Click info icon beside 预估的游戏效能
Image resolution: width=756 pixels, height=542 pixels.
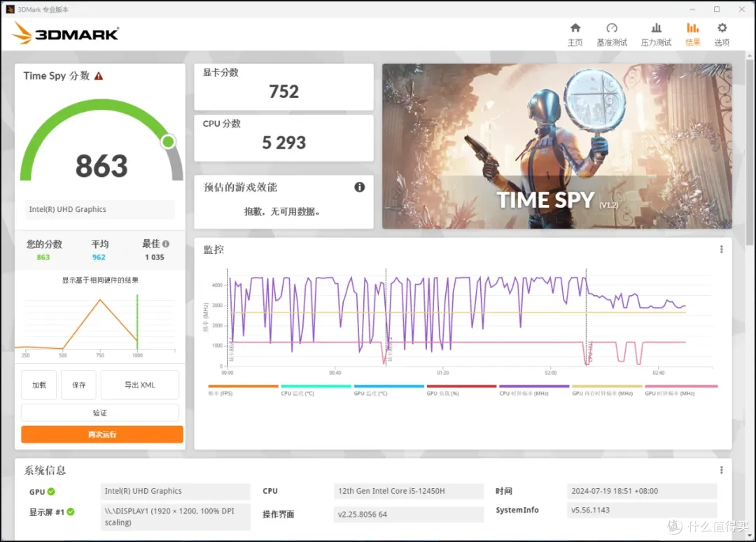[360, 187]
